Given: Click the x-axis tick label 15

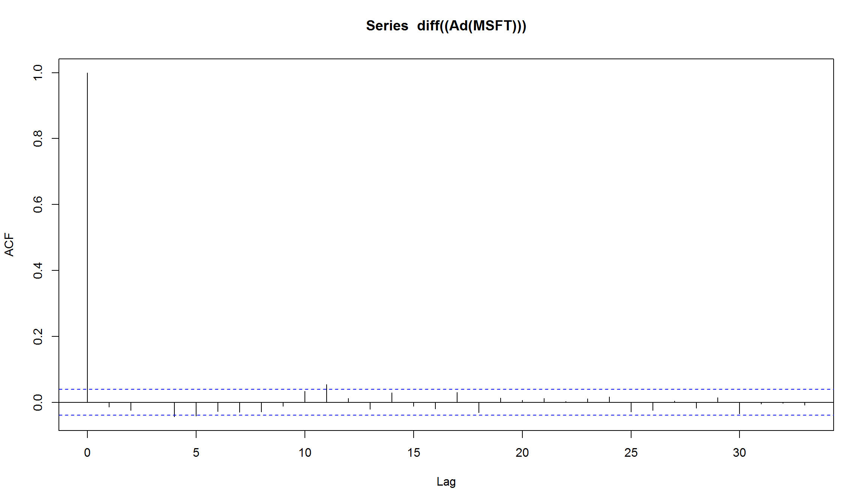Looking at the screenshot, I should tap(414, 453).
